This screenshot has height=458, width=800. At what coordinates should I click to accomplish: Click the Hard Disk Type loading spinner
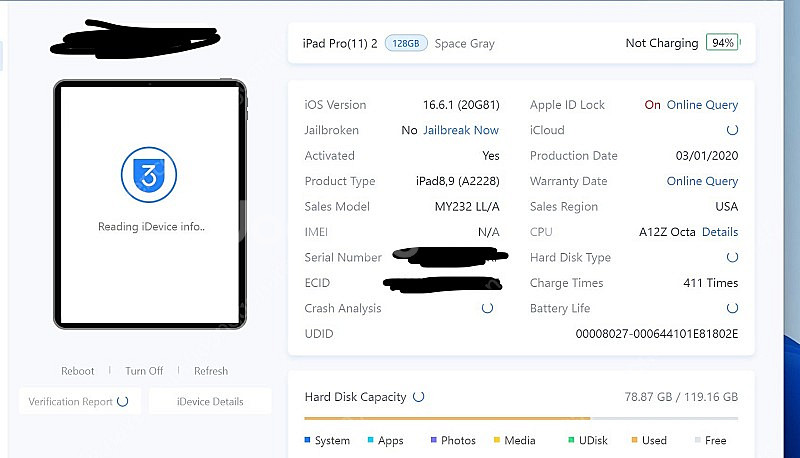(x=732, y=257)
